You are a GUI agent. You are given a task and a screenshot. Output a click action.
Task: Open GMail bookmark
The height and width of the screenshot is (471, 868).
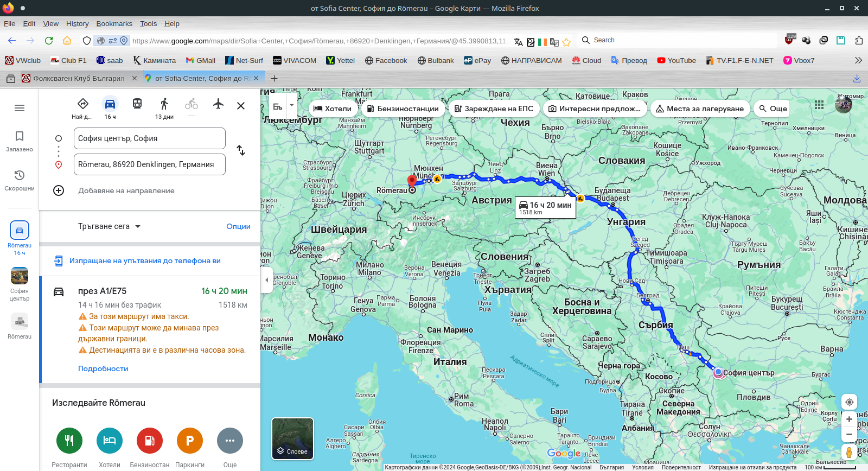(x=200, y=60)
